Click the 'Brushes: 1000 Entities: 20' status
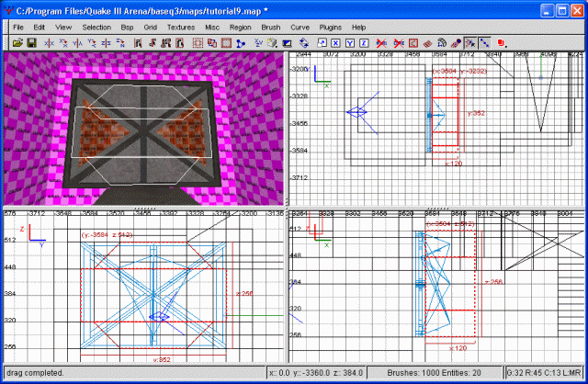This screenshot has height=384, width=588. pyautogui.click(x=434, y=373)
